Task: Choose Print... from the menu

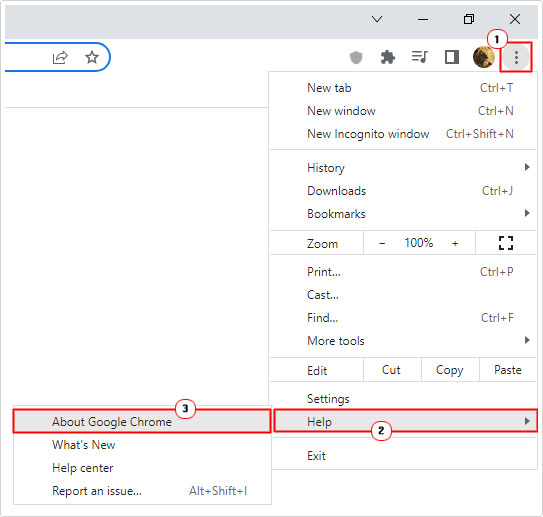Action: [403, 272]
